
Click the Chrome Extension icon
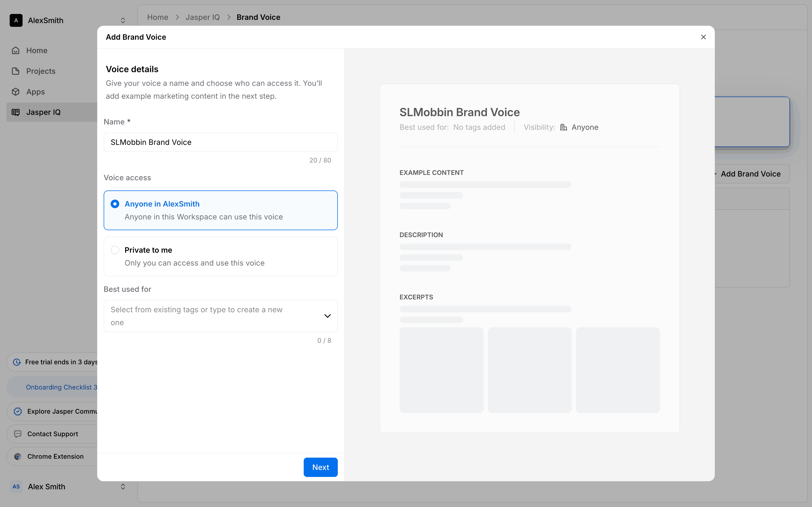tap(18, 456)
